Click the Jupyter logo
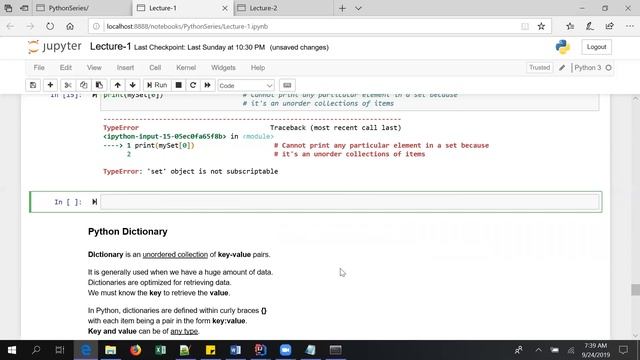Viewport: 640px width, 360px height. (x=55, y=47)
